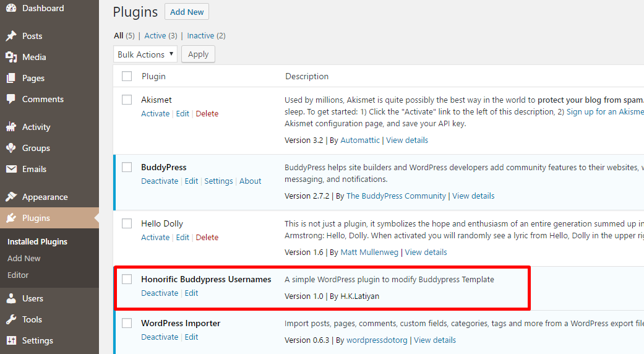View details for BuddyPress
The height and width of the screenshot is (354, 644).
[473, 196]
